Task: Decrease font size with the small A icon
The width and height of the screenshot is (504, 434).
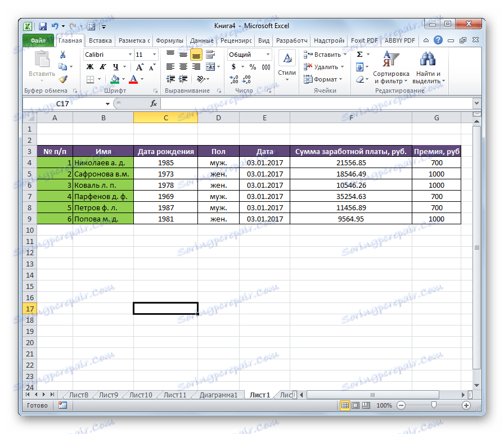Action: click(152, 67)
